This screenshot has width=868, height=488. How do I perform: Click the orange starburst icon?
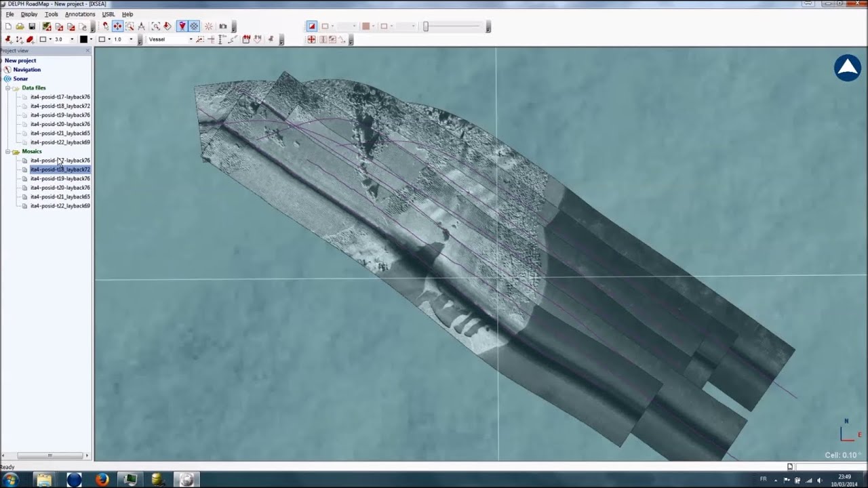click(x=209, y=26)
